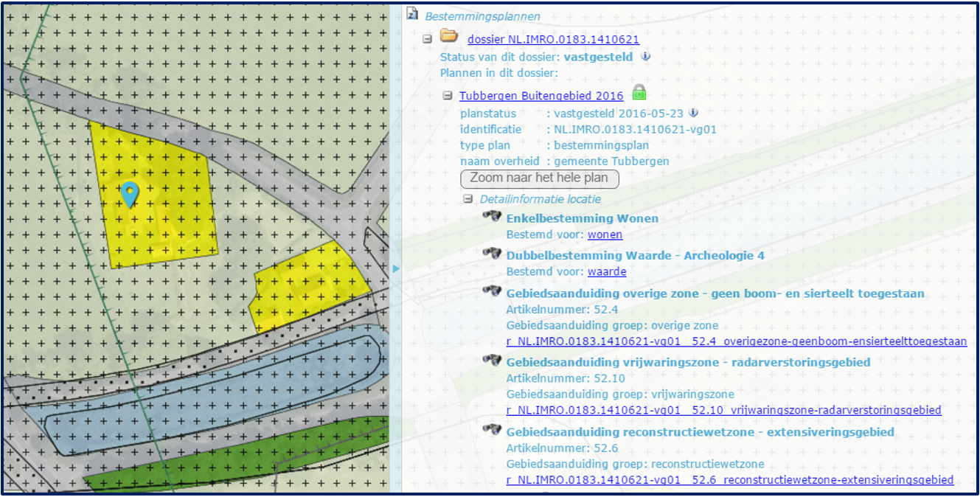Click binoculars icon for Enkelbestemming Wonen
Image resolution: width=980 pixels, height=497 pixels.
pos(492,216)
